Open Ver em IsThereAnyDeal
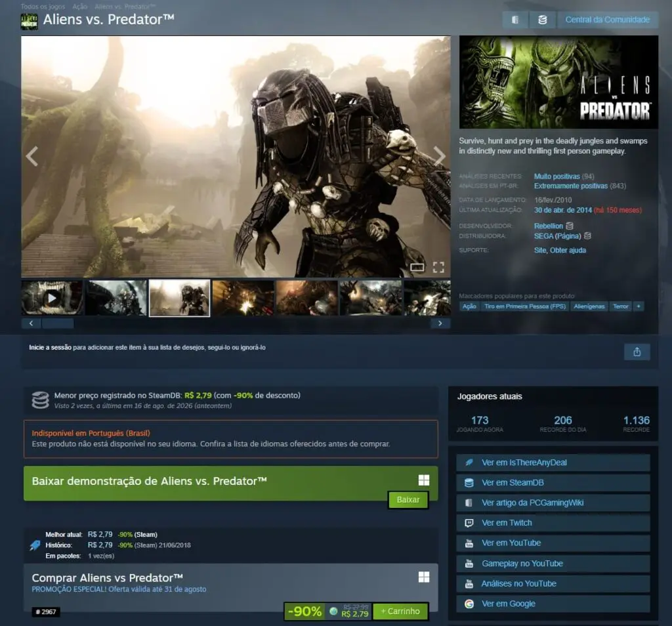This screenshot has width=672, height=626. tap(553, 463)
